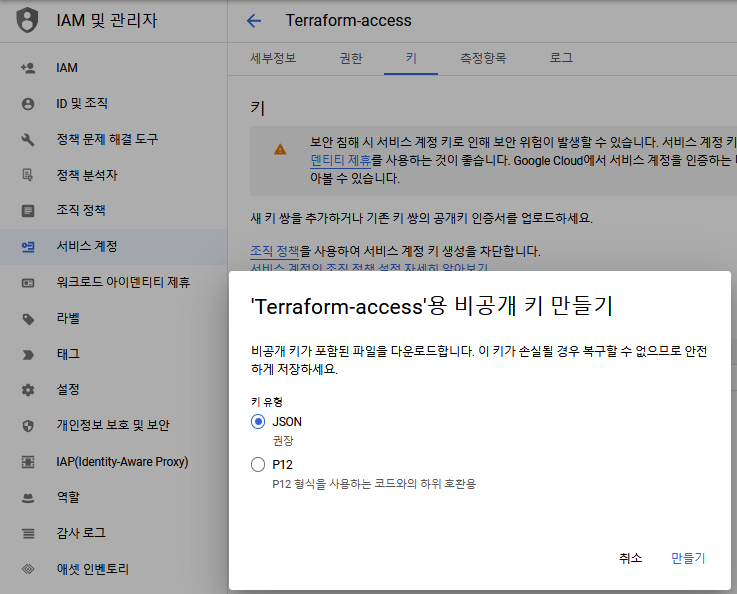Click the 개인정보 보호 및 보안 shield icon
Screen dimensions: 737x594
(x=28, y=426)
